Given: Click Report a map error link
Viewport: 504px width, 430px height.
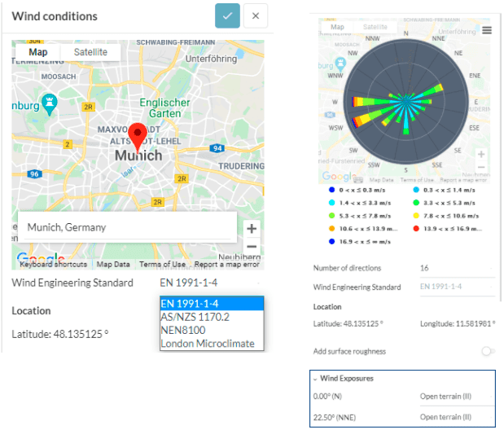Looking at the screenshot, I should 226,265.
